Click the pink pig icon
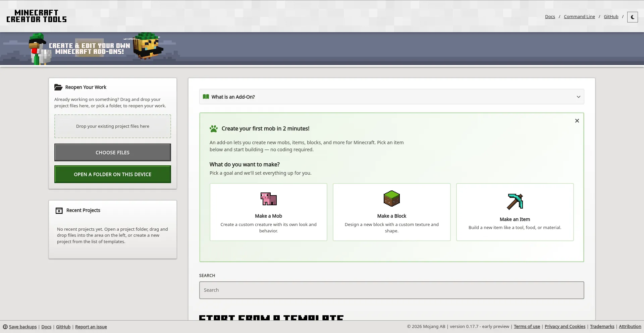 [269, 199]
